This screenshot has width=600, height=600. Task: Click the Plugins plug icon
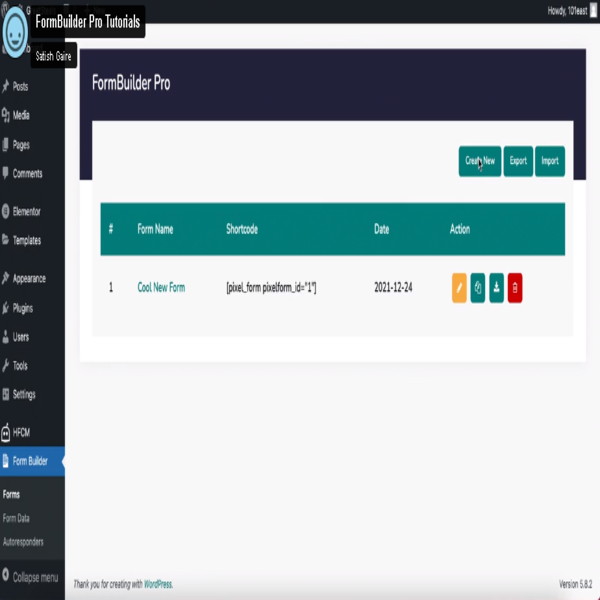[5, 308]
